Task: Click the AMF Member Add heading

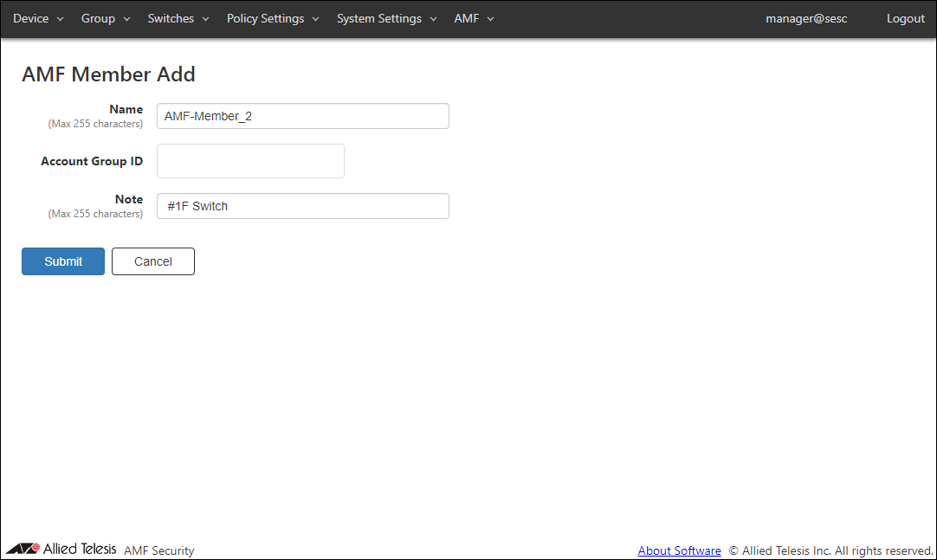Action: [x=108, y=74]
